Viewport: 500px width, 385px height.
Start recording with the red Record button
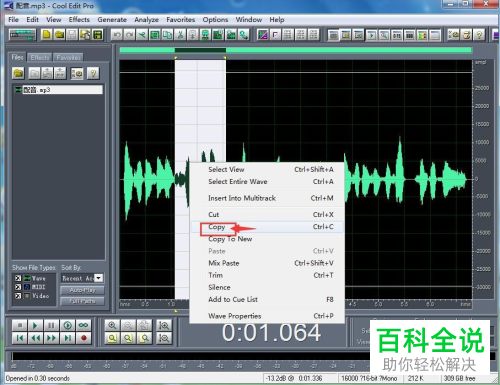coord(83,338)
